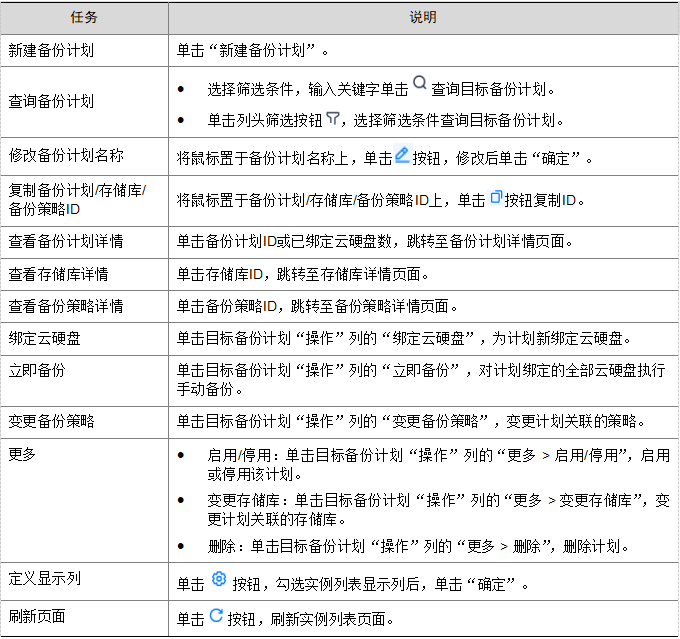Click text '单击备份计划ID或已绑定云硬盘数'

284,242
